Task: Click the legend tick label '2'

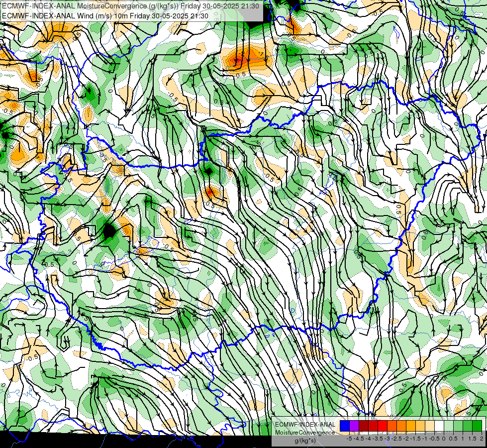Action: tap(482, 439)
